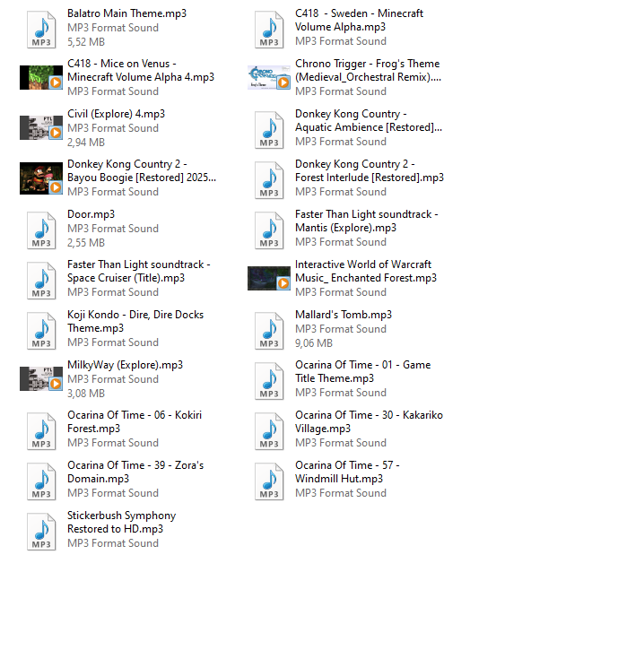Select file name MilkyWay (Explore).mp3
Image resolution: width=644 pixels, height=650 pixels.
pyautogui.click(x=126, y=365)
